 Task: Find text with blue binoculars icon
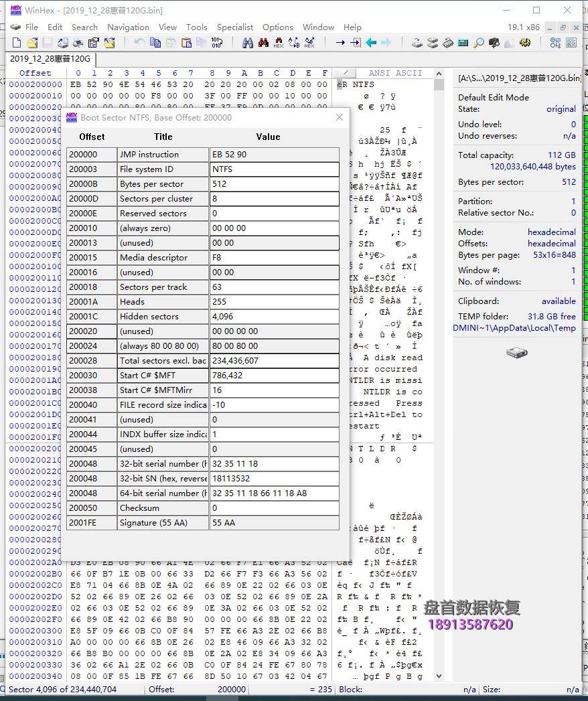coord(248,43)
